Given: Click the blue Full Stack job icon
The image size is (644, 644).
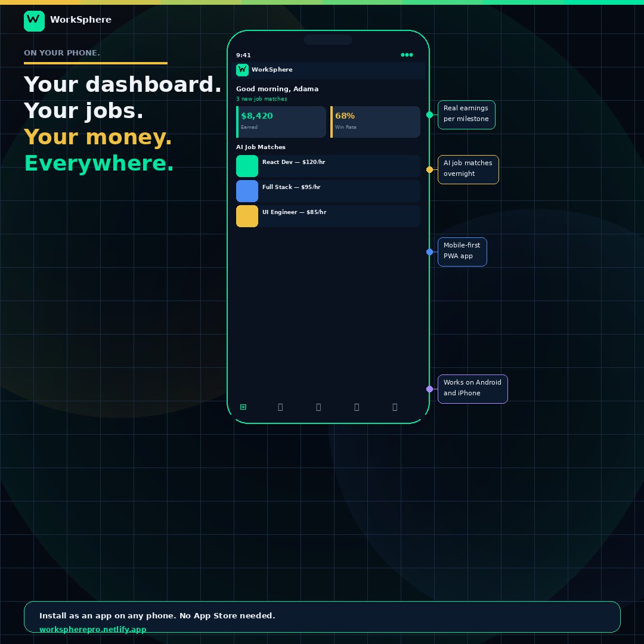Looking at the screenshot, I should (247, 191).
